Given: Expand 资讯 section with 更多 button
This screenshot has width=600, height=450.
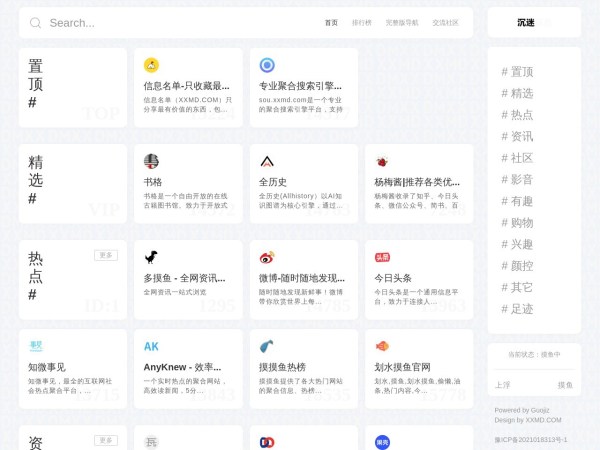Looking at the screenshot, I should (x=106, y=440).
